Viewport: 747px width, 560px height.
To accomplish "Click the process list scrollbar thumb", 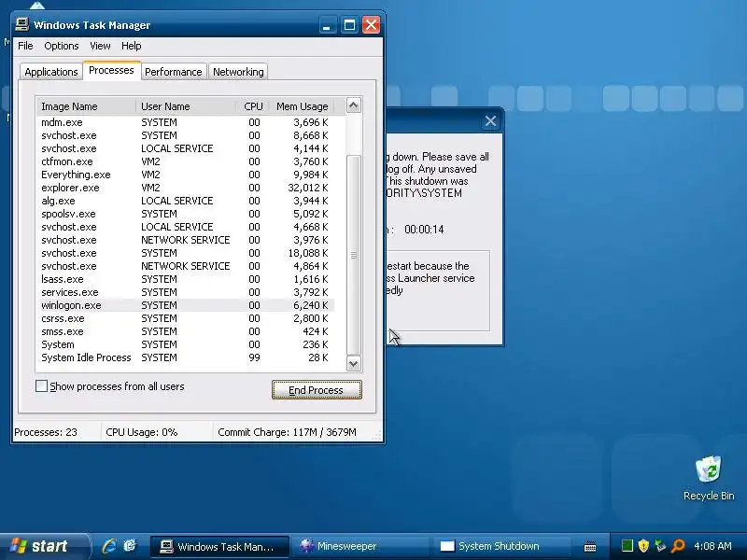I will point(353,255).
